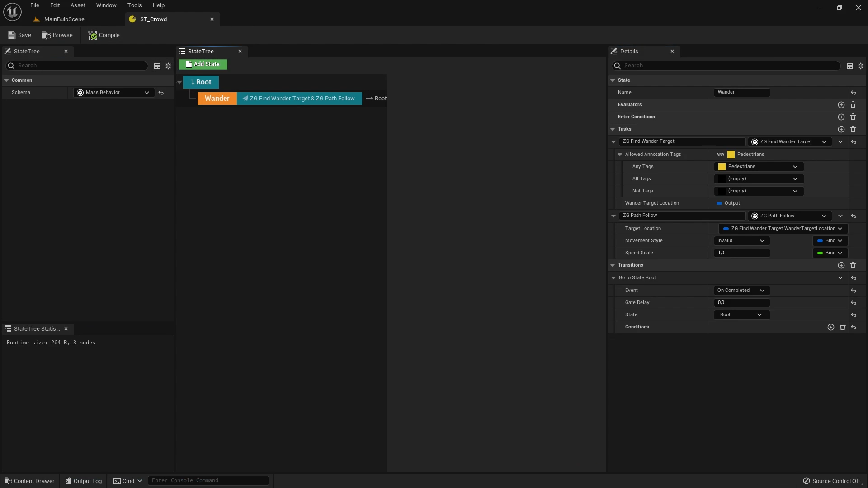Click the Browse asset icon
The width and height of the screenshot is (868, 488).
tap(47, 35)
